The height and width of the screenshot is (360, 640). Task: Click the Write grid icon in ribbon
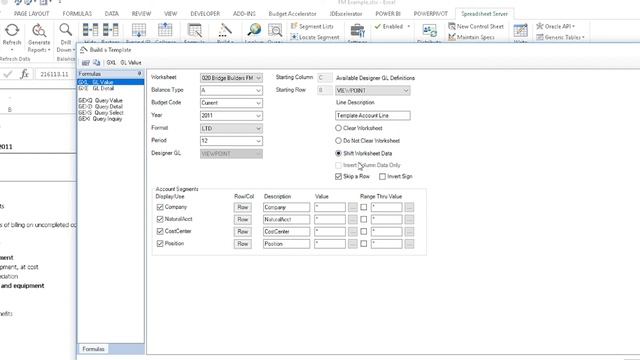520,30
